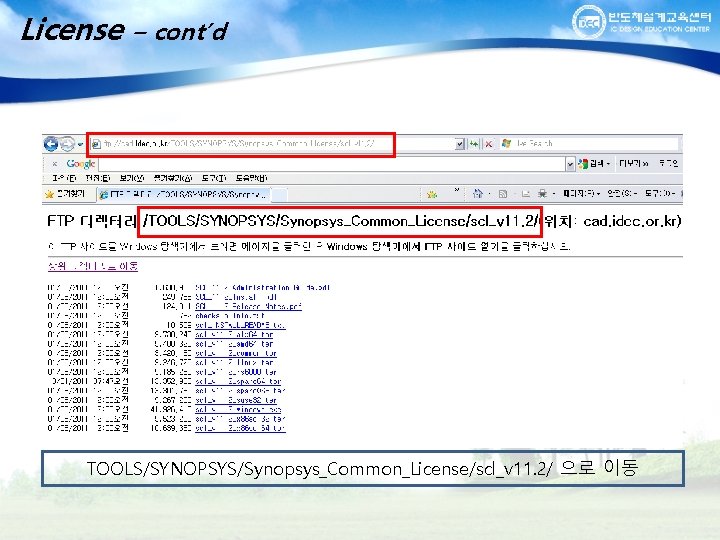Select the FTP directory browser tab

click(x=183, y=195)
